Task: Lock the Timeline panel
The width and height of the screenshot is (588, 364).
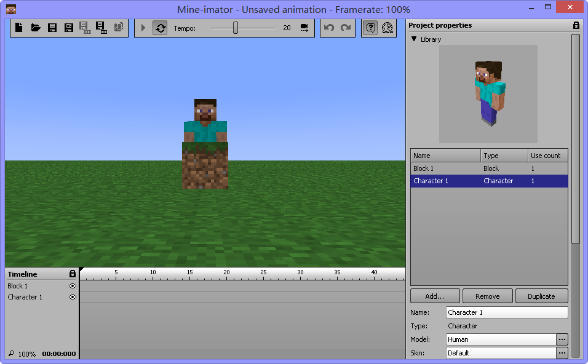Action: tap(73, 274)
